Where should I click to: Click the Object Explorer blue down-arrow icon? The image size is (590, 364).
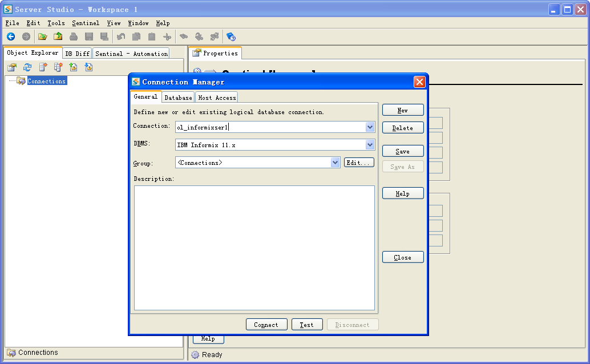pos(88,67)
